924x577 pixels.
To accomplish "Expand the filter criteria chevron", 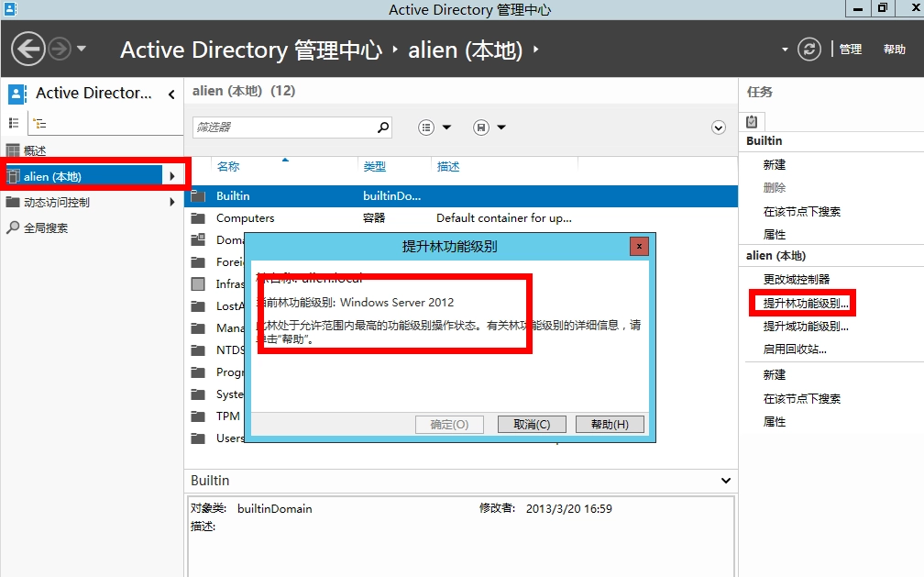I will (x=719, y=128).
